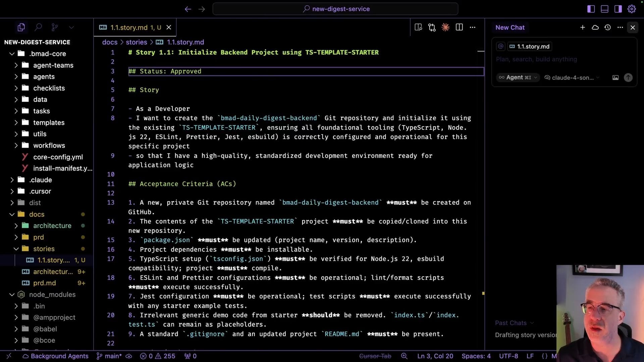Viewport: 644px width, 362px height.
Task: Open the Source Control branch icon
Action: [x=55, y=27]
